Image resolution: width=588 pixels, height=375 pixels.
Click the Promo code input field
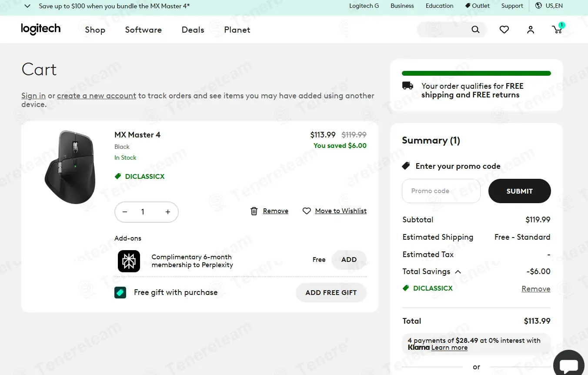[x=441, y=191]
